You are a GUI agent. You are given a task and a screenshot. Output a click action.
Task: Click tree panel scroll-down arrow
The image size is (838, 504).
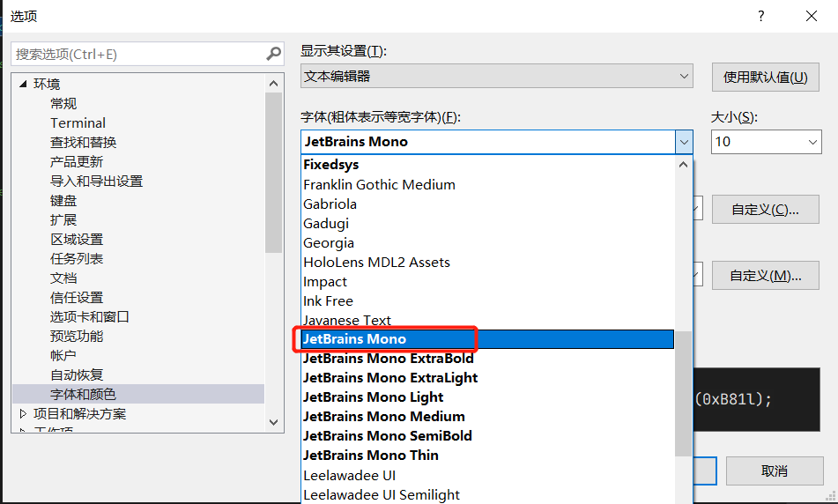[x=274, y=422]
